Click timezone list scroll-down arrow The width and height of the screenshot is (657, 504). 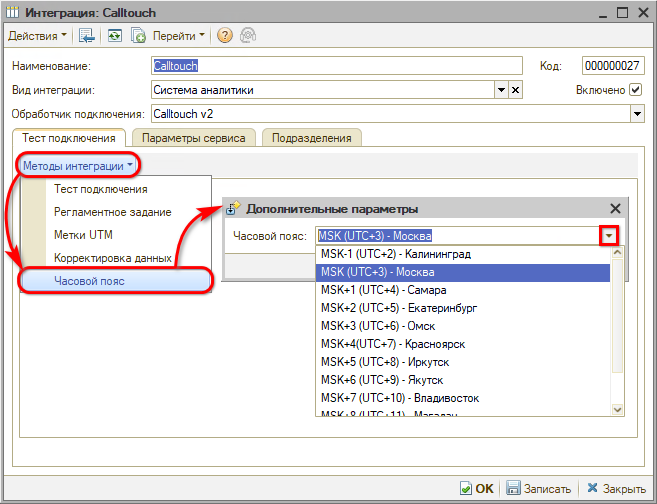coord(617,409)
